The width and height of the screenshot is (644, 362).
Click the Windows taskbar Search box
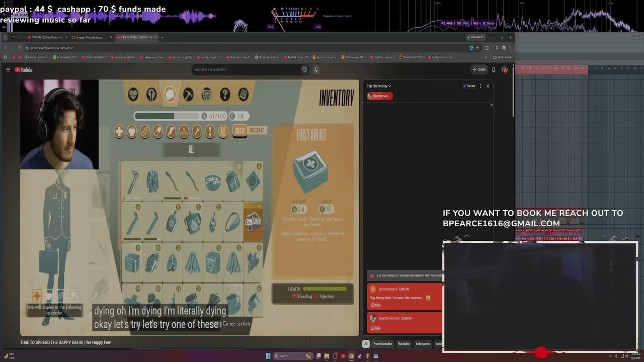pyautogui.click(x=293, y=356)
